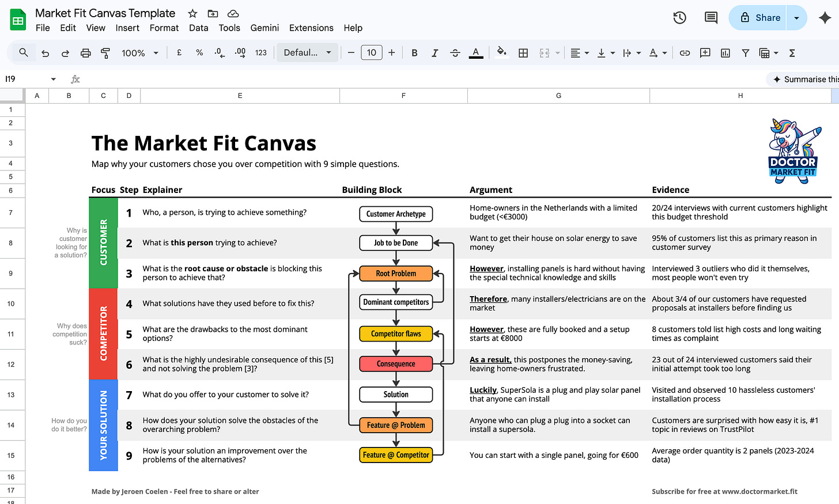The image size is (839, 504).
Task: Open the zoom 100% dropdown
Action: pos(140,53)
